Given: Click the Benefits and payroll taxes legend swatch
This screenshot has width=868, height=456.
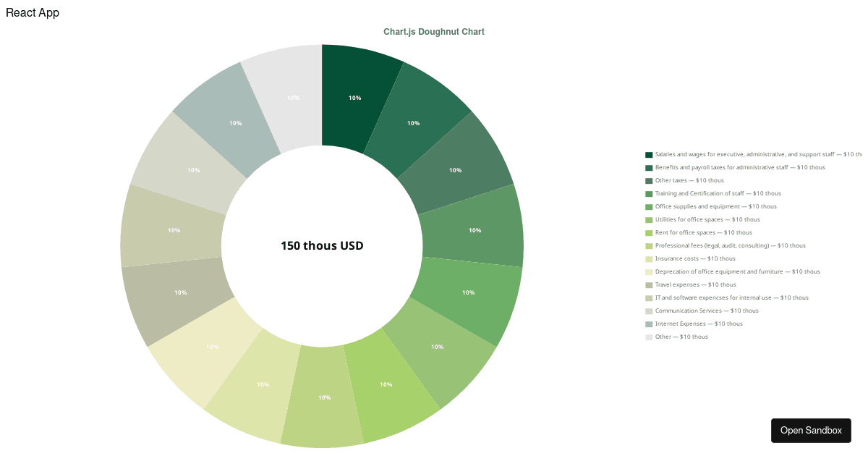Looking at the screenshot, I should tap(648, 167).
